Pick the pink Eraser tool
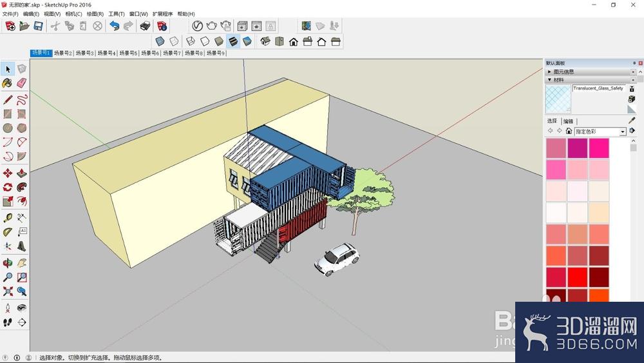 point(22,83)
